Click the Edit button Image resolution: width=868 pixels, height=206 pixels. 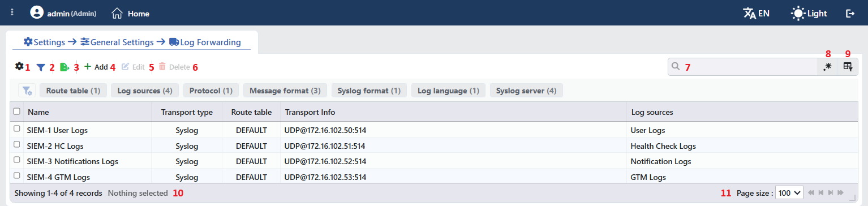coord(133,67)
